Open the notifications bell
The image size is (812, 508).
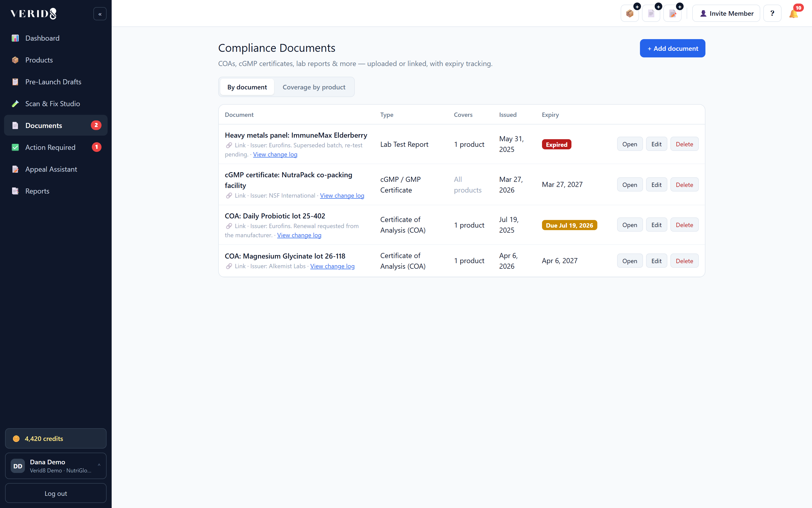click(793, 14)
